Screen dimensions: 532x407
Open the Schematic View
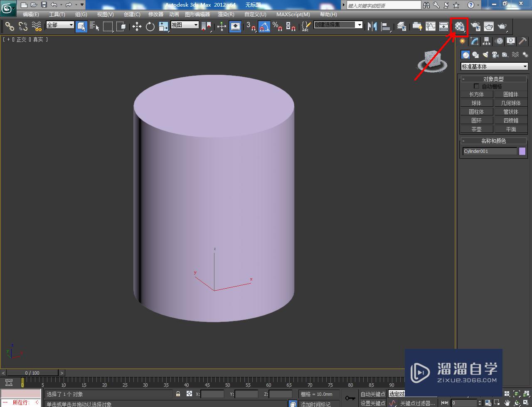pyautogui.click(x=444, y=27)
